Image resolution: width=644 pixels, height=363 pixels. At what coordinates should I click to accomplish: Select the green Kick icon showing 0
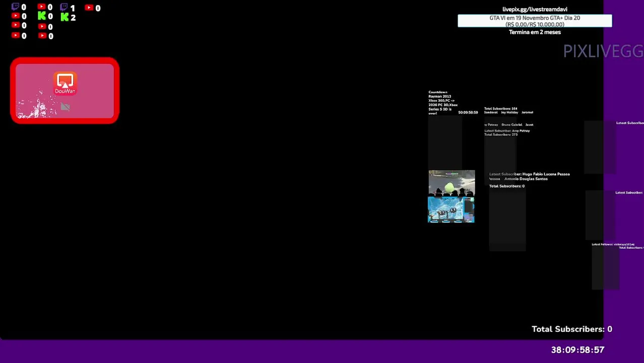(42, 16)
